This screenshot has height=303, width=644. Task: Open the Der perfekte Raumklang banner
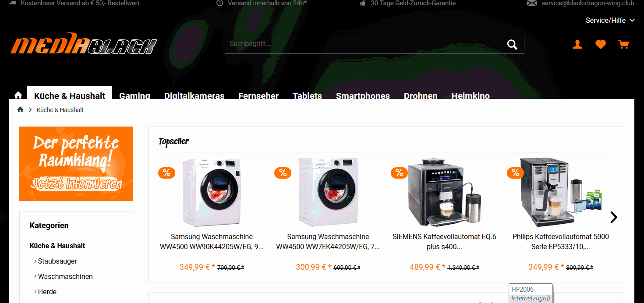pyautogui.click(x=76, y=164)
